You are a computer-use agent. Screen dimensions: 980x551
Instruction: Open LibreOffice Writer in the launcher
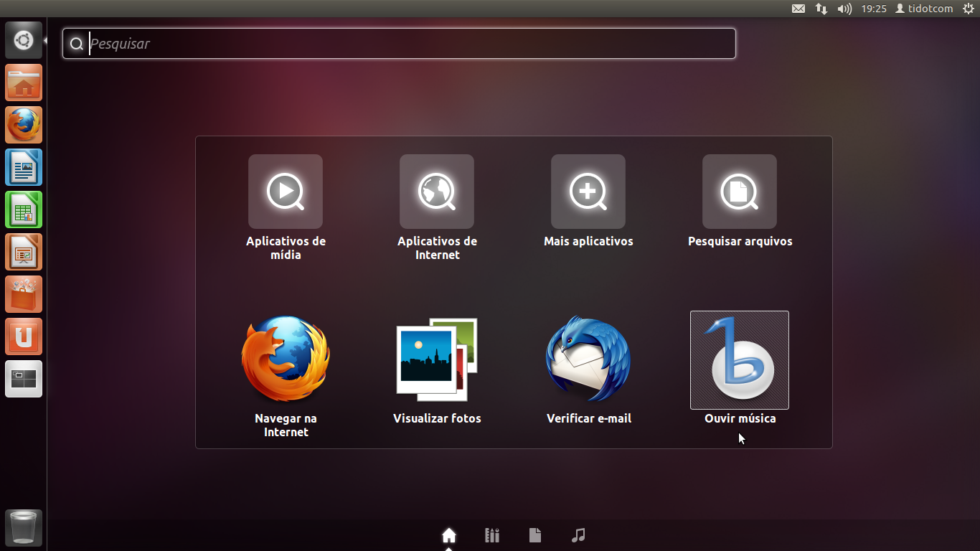24,167
